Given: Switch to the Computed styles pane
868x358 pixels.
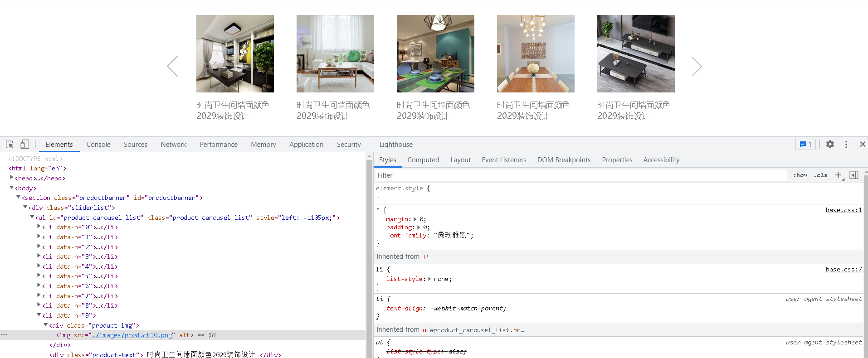Looking at the screenshot, I should point(423,160).
